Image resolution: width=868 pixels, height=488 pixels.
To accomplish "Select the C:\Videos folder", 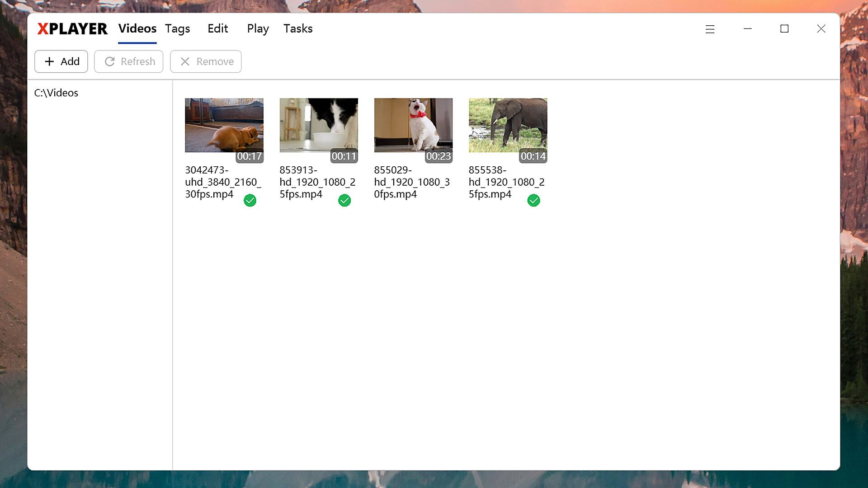I will pos(56,93).
